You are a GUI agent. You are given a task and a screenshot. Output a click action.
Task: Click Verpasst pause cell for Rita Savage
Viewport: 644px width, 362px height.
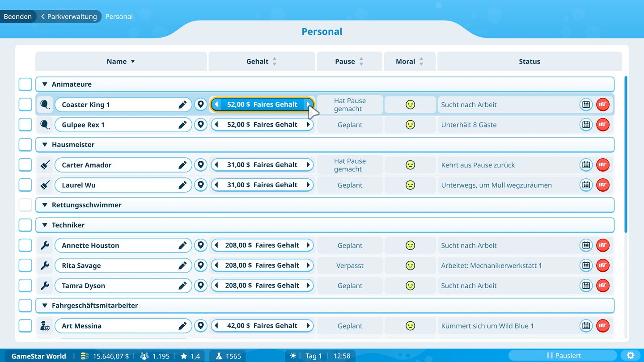coord(350,265)
